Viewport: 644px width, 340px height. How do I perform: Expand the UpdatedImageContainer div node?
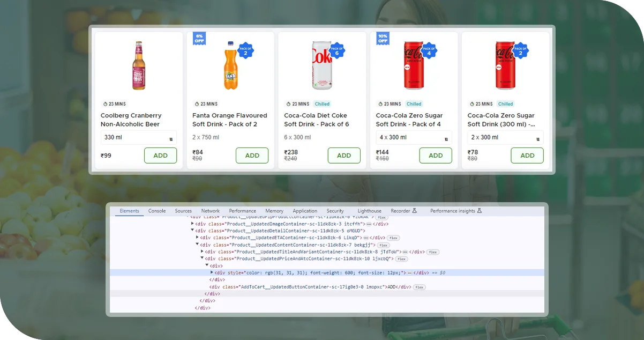[x=193, y=224]
